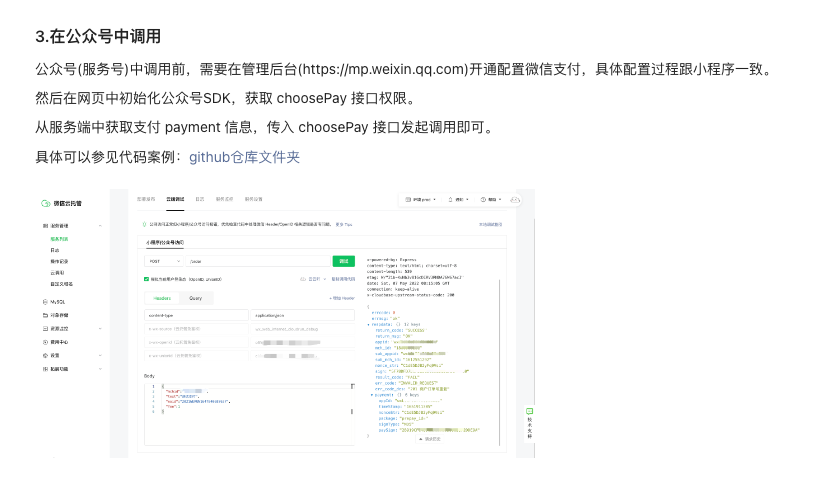Switch to the 服务设置 tab

click(x=253, y=200)
